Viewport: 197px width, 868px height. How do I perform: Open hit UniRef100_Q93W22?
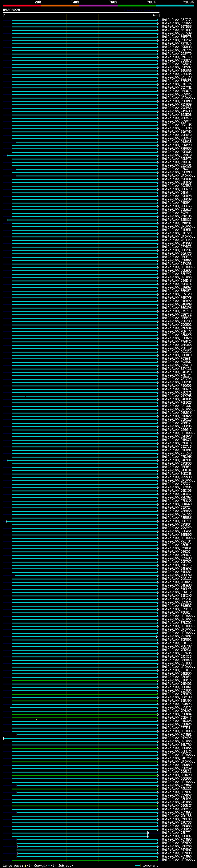(176, 23)
